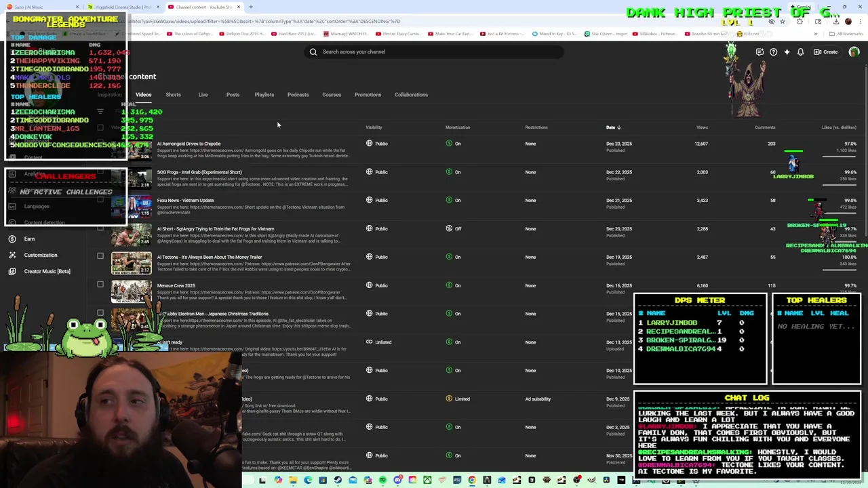The image size is (868, 488).
Task: Switch to the Shorts tab
Action: [x=173, y=95]
